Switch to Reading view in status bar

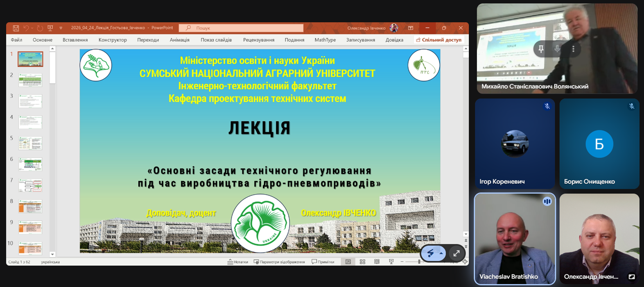click(x=377, y=262)
